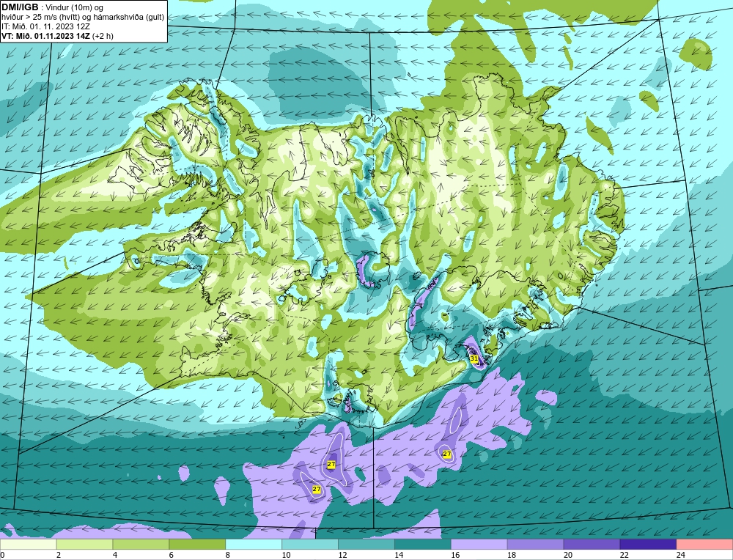The height and width of the screenshot is (560, 733).
Task: Click the 12–14 m/s teal legend swatch
Action: click(x=366, y=545)
